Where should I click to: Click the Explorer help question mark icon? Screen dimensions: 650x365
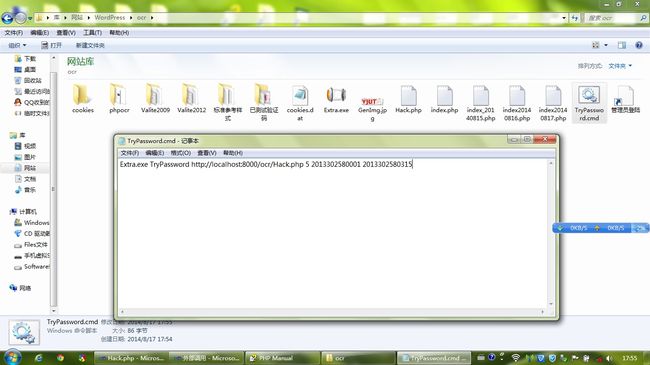coord(639,45)
